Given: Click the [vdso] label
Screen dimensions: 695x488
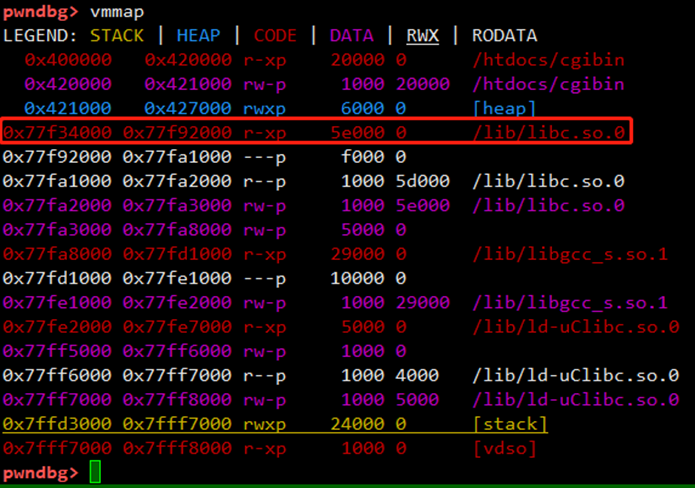Looking at the screenshot, I should 504,449.
